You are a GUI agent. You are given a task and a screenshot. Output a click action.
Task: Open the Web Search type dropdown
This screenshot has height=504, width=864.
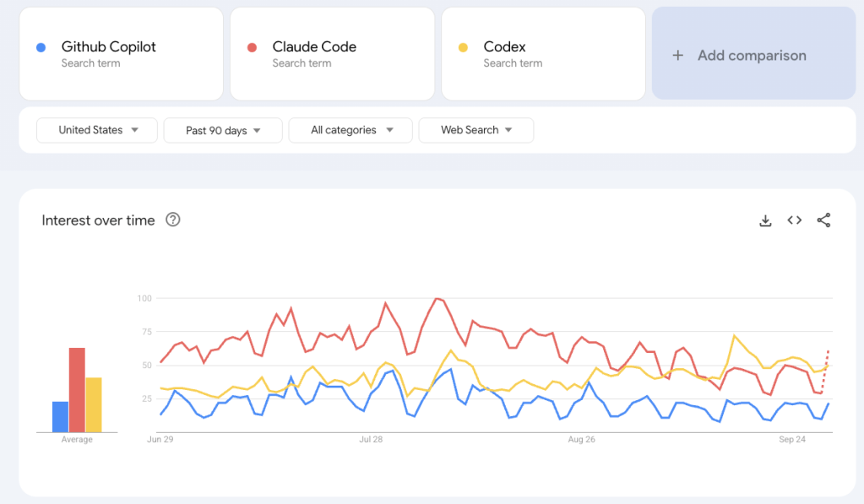(475, 130)
